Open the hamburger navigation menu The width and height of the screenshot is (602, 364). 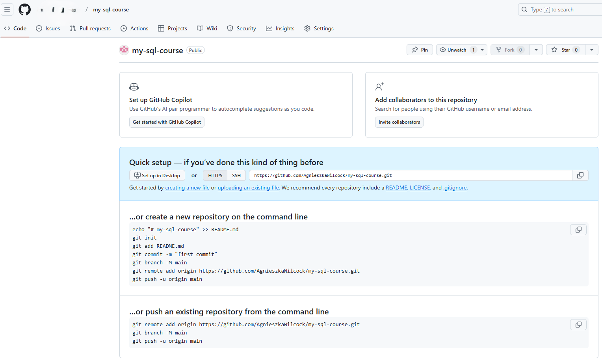7,9
